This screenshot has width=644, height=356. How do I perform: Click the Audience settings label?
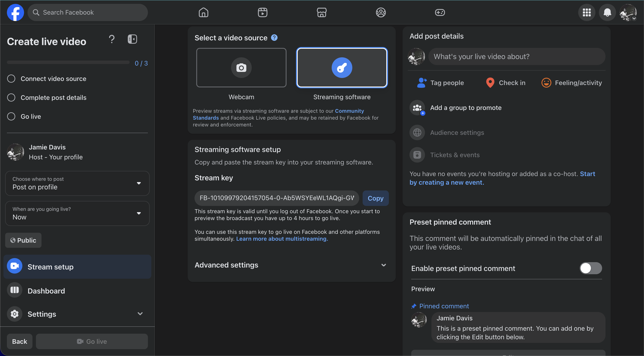(x=457, y=132)
